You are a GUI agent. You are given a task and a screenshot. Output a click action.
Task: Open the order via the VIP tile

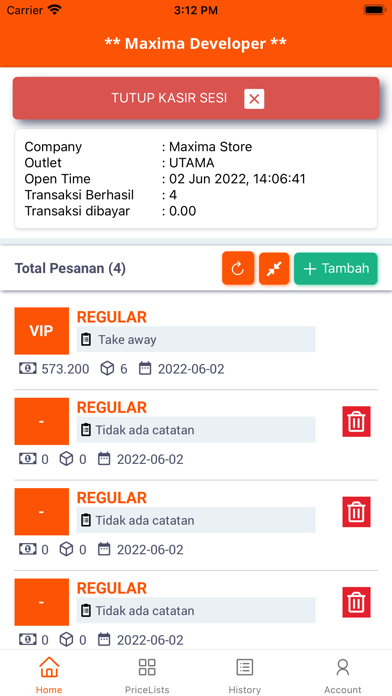(42, 331)
